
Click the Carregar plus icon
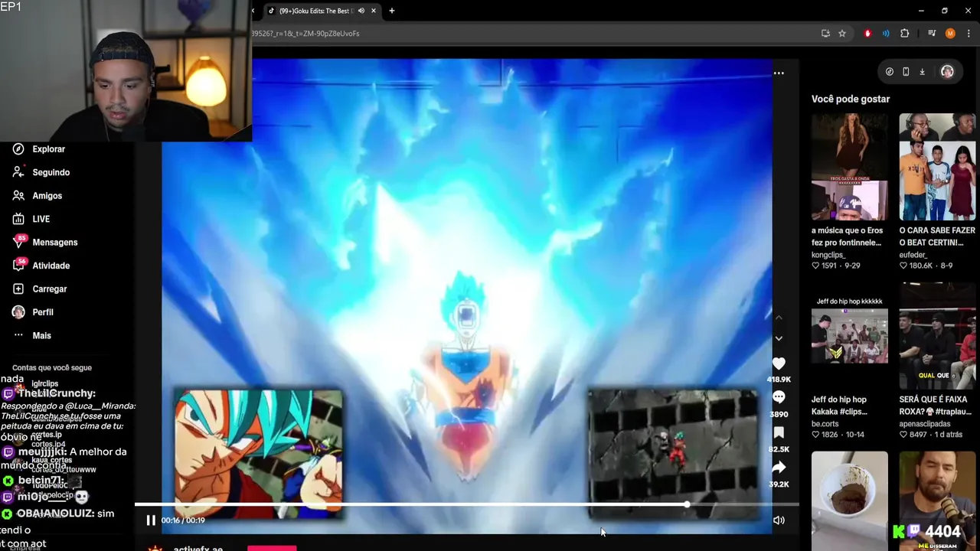18,289
